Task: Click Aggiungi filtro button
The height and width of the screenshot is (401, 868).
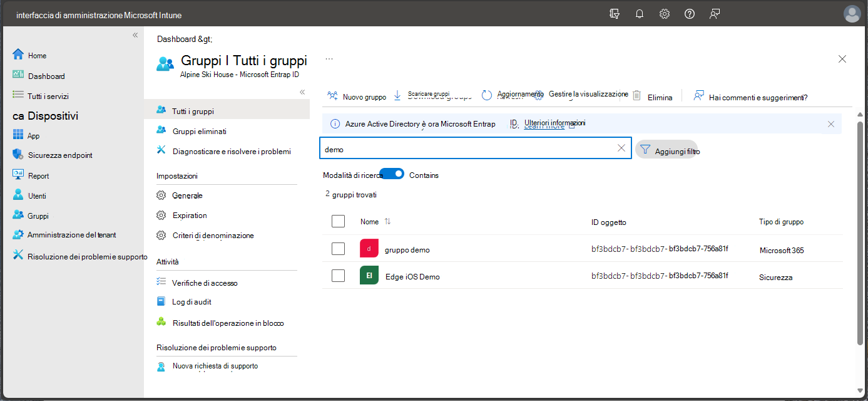Action: tap(666, 150)
